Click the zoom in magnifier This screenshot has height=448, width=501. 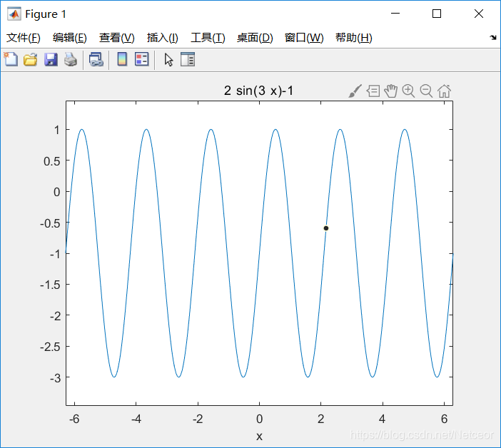point(408,91)
